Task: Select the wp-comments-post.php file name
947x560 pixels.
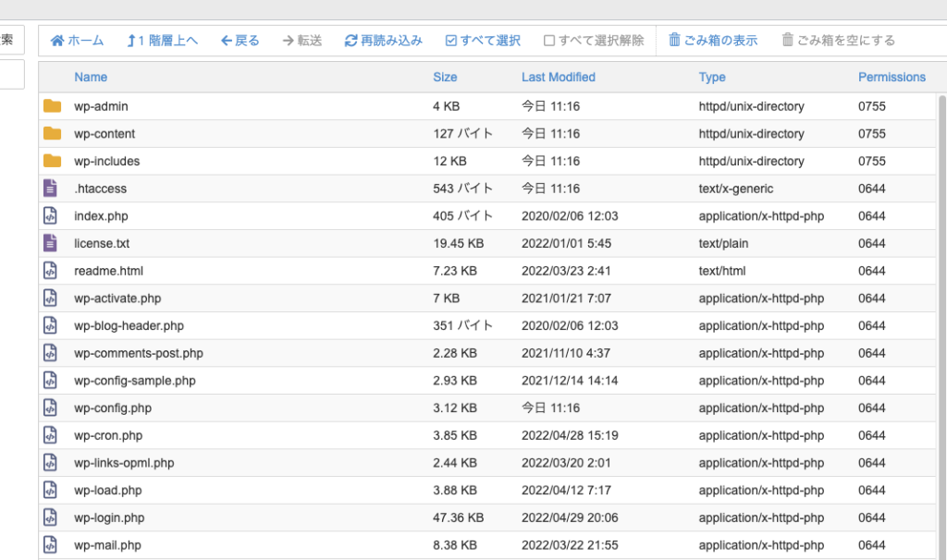Action: click(139, 354)
